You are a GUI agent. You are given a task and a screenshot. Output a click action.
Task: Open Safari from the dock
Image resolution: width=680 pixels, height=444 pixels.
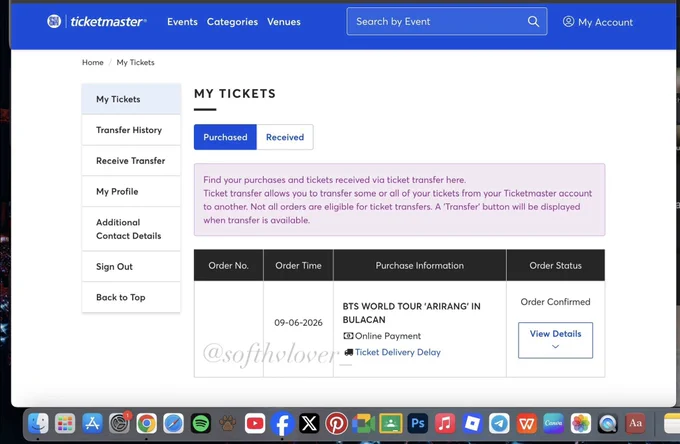(x=173, y=423)
